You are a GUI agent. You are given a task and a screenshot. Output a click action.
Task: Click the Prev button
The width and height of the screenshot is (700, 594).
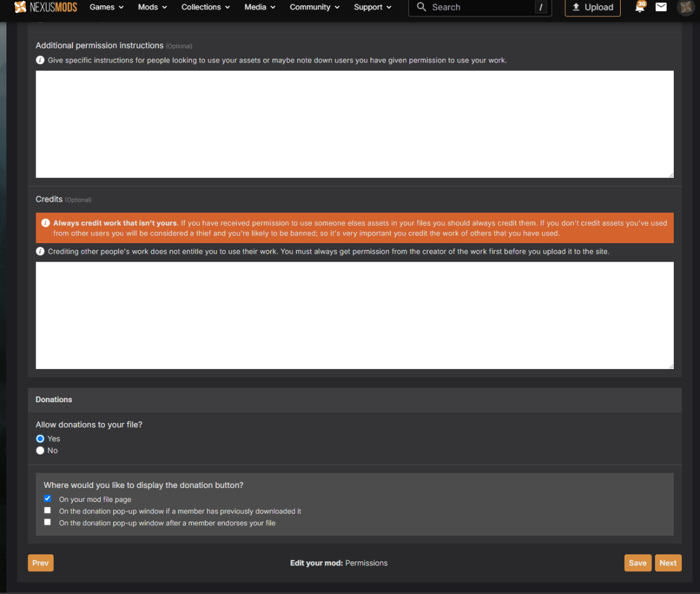(41, 563)
